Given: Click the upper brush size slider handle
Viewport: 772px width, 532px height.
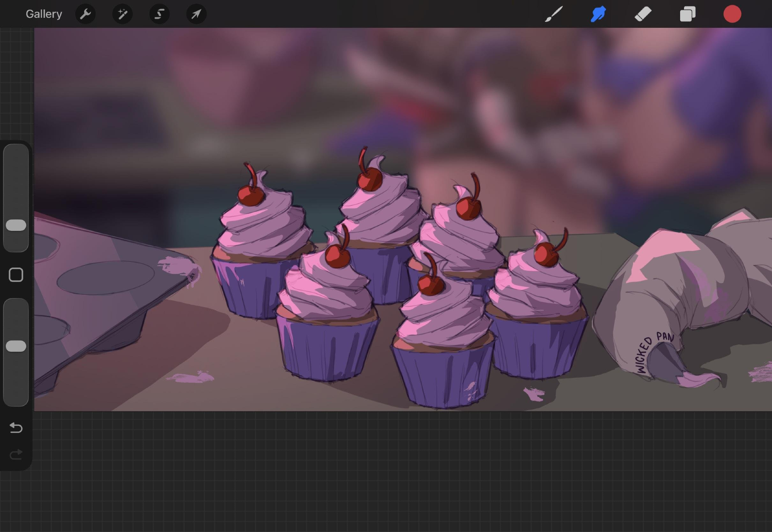Looking at the screenshot, I should [x=16, y=225].
